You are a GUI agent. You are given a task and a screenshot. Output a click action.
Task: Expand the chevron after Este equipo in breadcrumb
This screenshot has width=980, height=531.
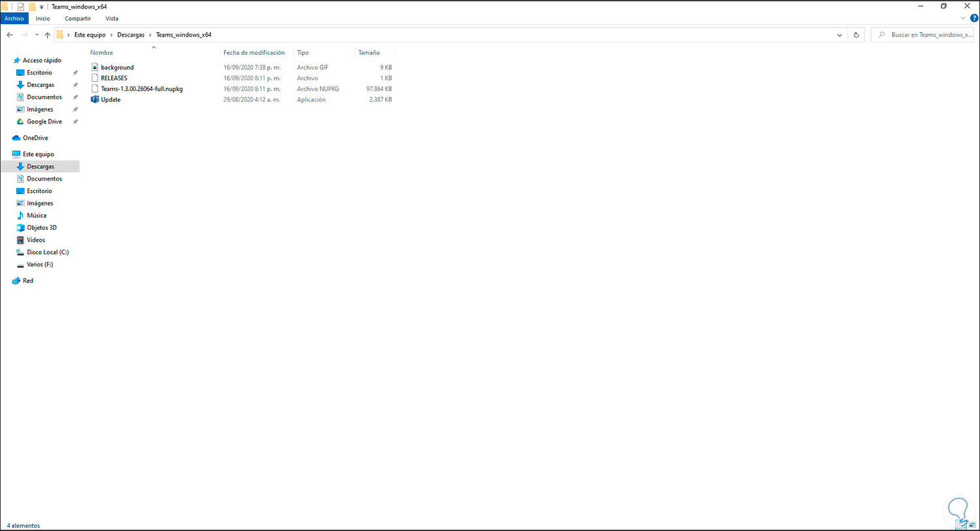112,35
